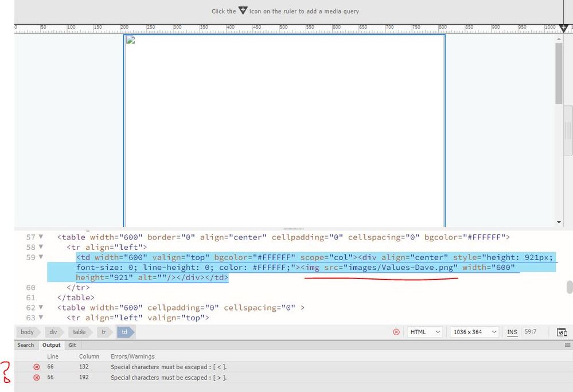573x392 pixels.
Task: Select the Output tab
Action: click(51, 344)
